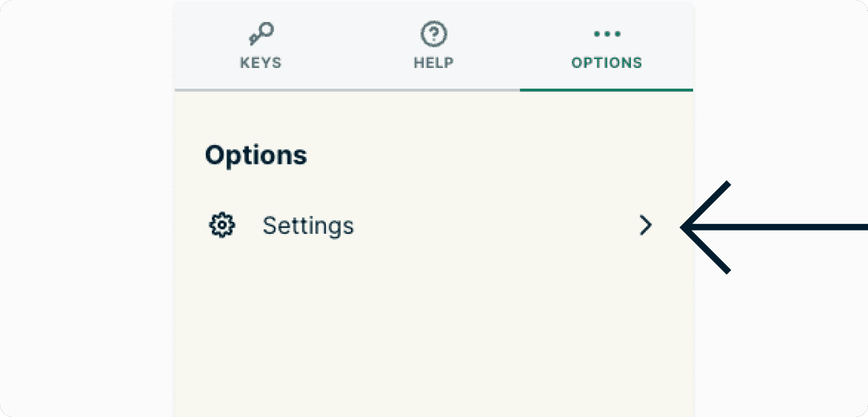Click blank area right of Options heading
The image size is (868, 417).
[486, 155]
